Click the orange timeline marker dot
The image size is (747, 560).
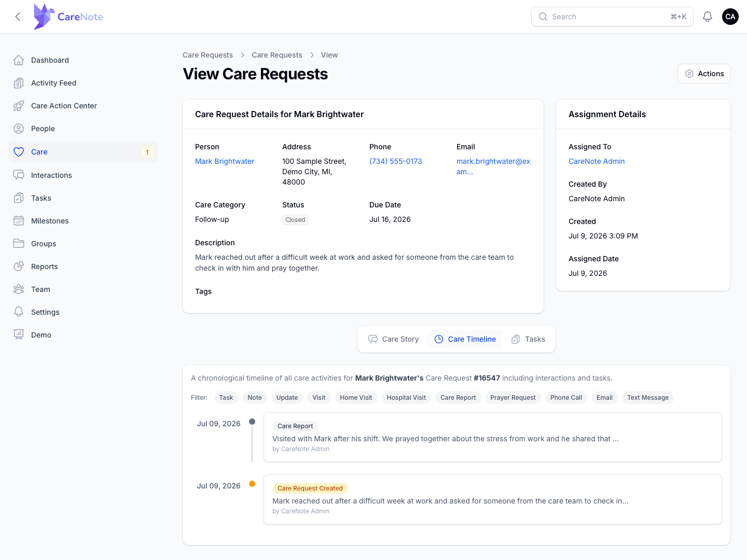coord(252,484)
